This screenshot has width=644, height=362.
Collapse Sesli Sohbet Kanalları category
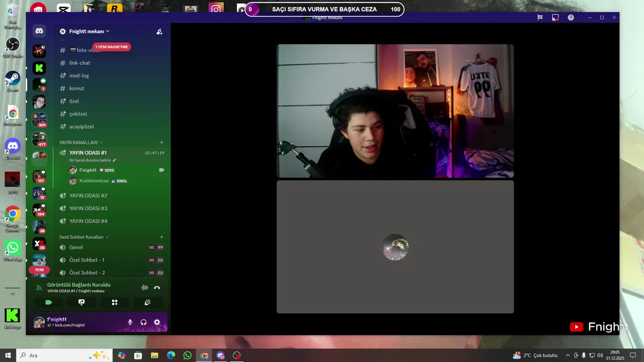click(x=84, y=237)
